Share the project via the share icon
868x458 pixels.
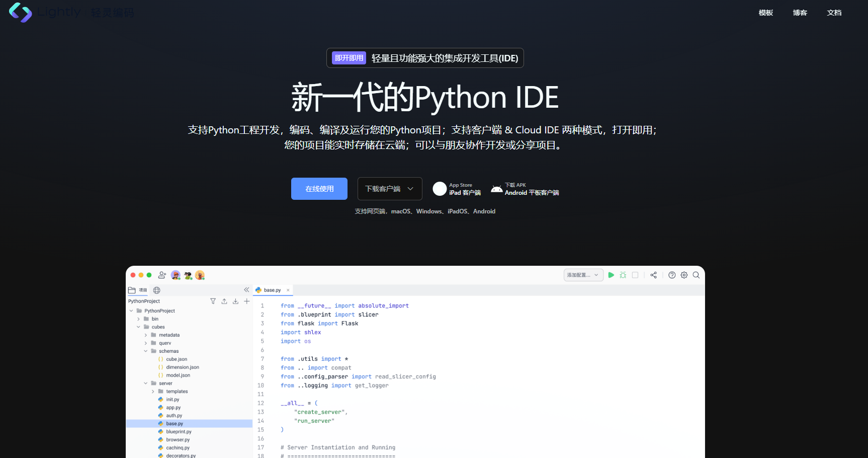(653, 275)
